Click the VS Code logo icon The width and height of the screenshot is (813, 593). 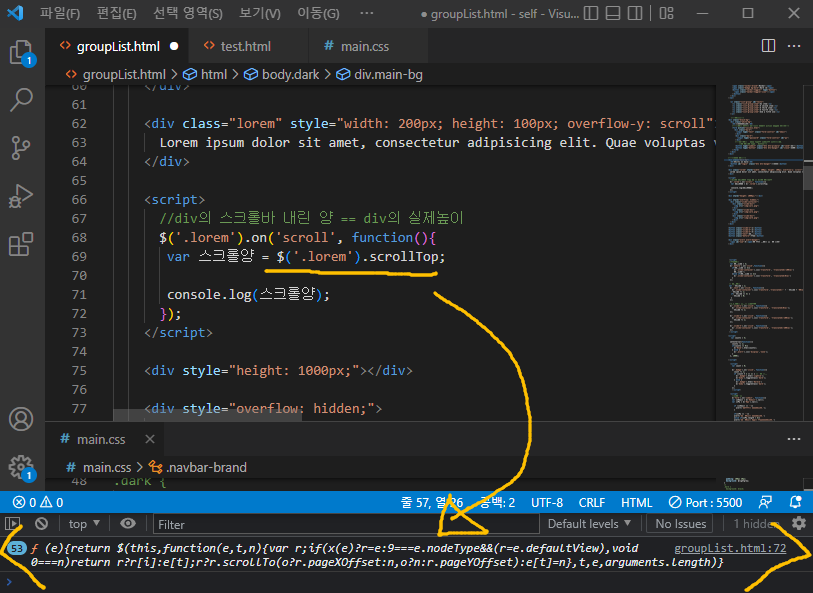[x=15, y=13]
